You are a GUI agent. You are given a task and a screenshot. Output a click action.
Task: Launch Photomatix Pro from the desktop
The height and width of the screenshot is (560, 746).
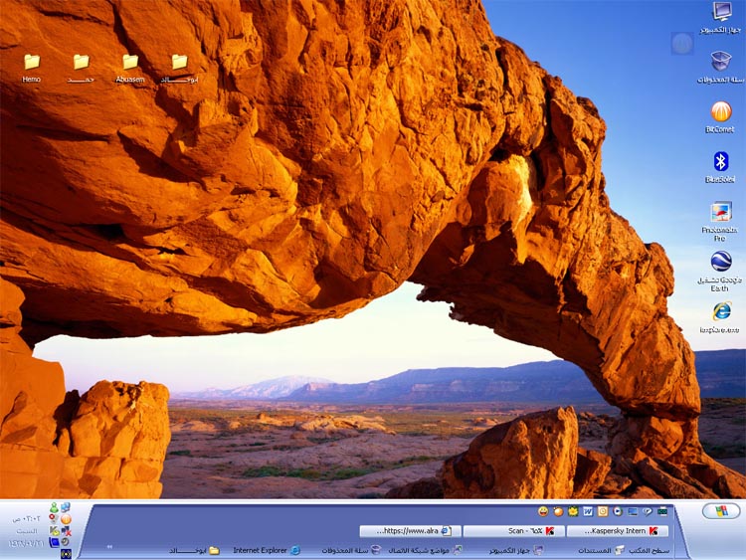pos(720,221)
